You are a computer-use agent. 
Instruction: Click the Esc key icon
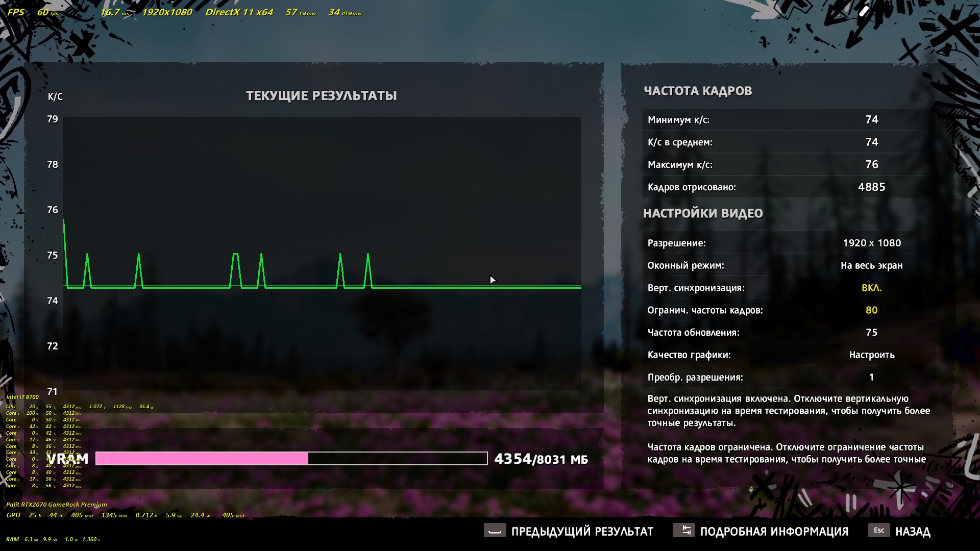[x=879, y=531]
